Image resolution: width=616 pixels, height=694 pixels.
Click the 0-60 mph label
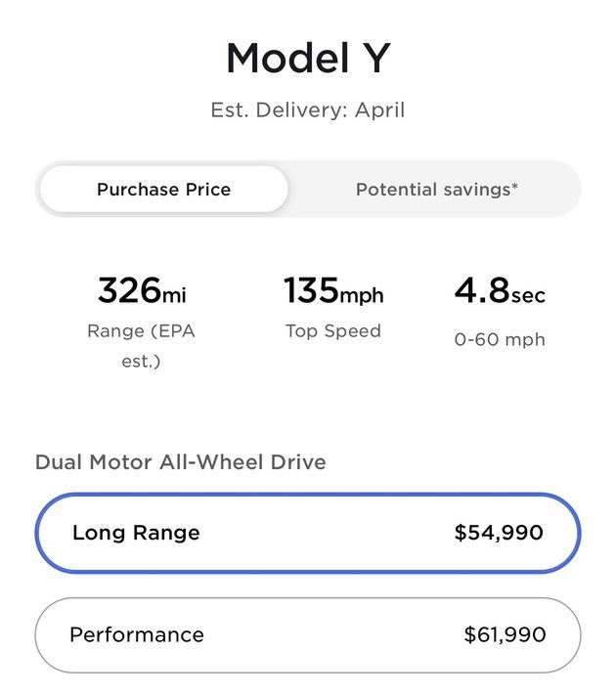pos(500,340)
